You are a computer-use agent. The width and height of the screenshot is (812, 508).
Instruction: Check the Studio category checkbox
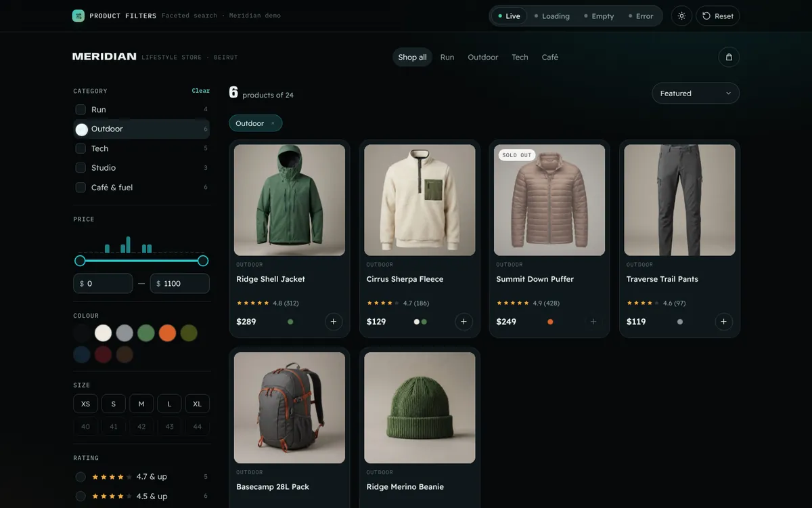[81, 168]
